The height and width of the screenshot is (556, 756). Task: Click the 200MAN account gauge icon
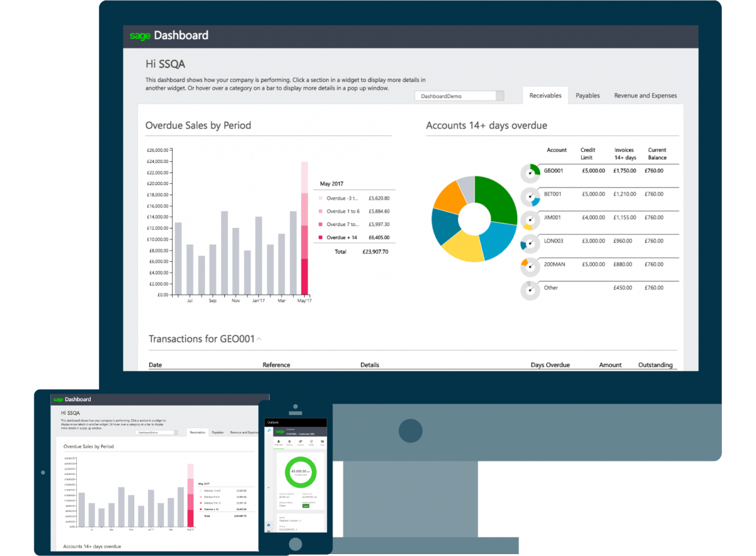point(530,266)
